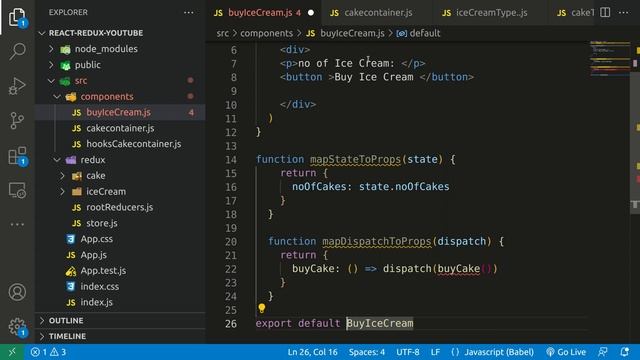Open store.js file
The image size is (640, 360).
[102, 223]
